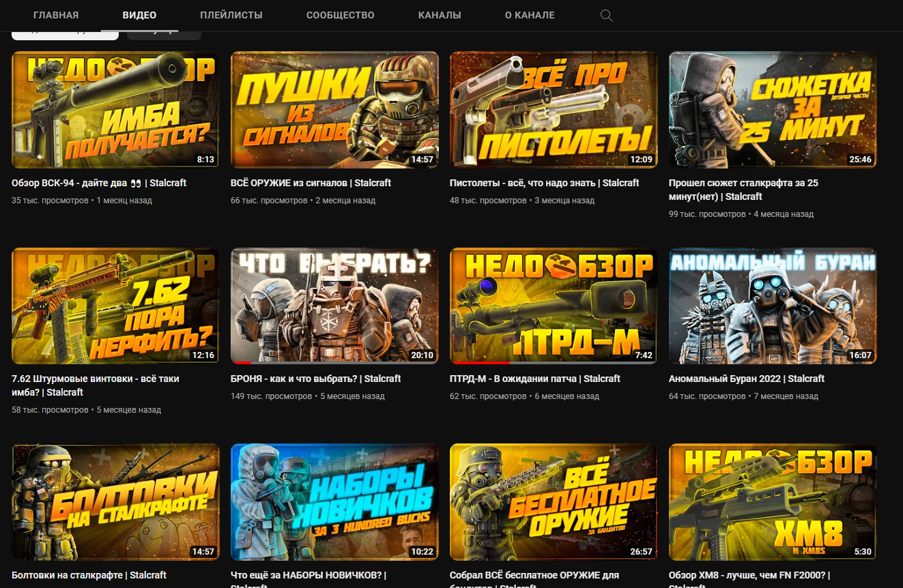The width and height of the screenshot is (903, 588).
Task: Click the 5:30 duration badge
Action: (x=863, y=552)
